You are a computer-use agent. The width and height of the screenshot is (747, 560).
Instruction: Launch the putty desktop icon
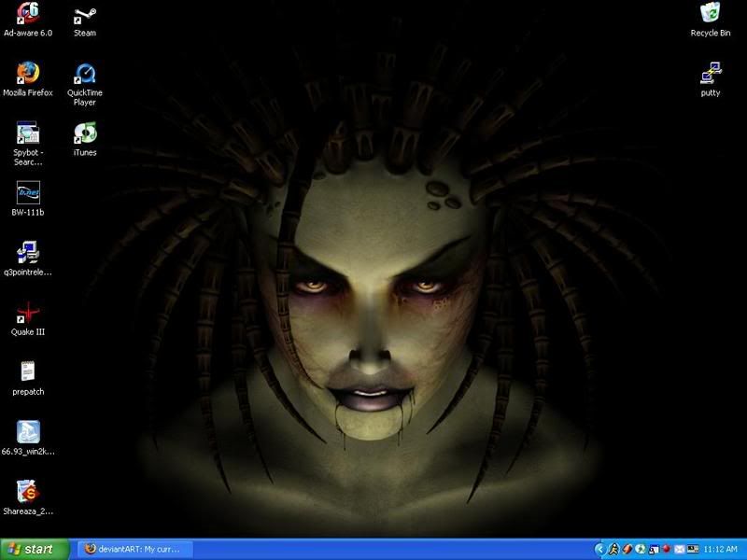711,79
